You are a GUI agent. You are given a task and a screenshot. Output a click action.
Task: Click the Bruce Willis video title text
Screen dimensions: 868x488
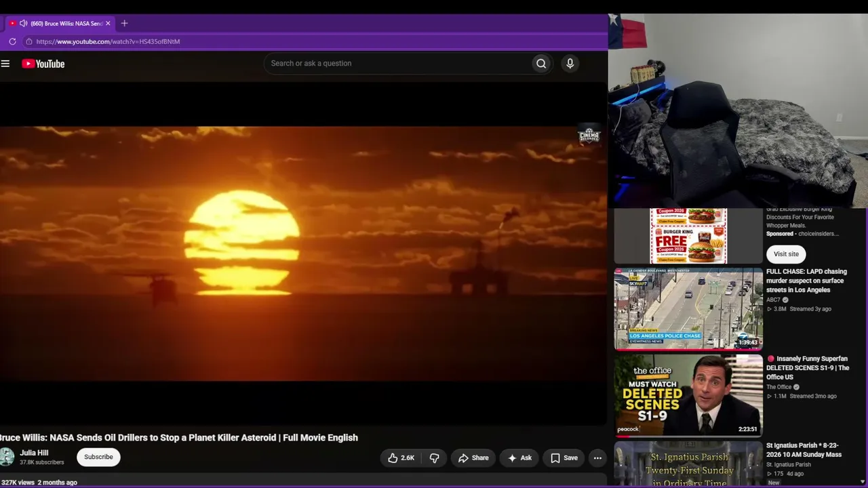(x=179, y=438)
